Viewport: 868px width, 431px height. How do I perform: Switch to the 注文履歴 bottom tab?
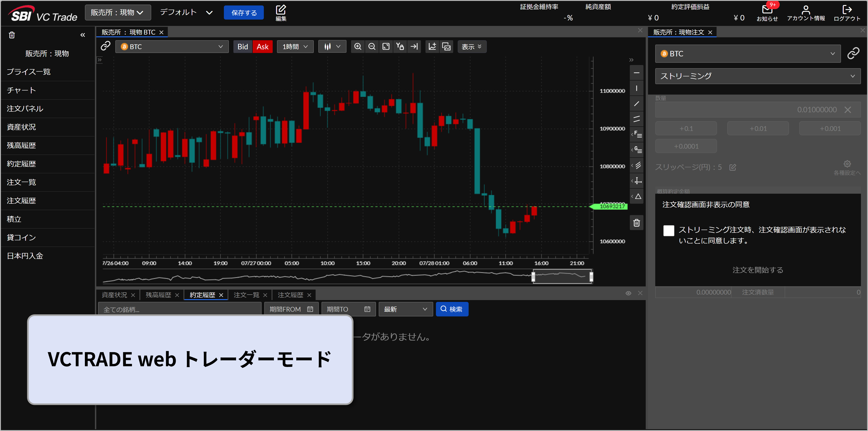(x=290, y=295)
